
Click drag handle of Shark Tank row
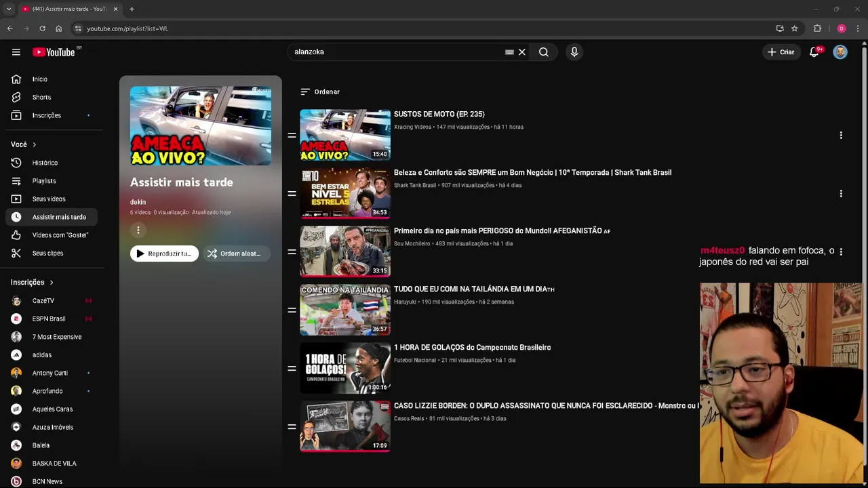[292, 194]
